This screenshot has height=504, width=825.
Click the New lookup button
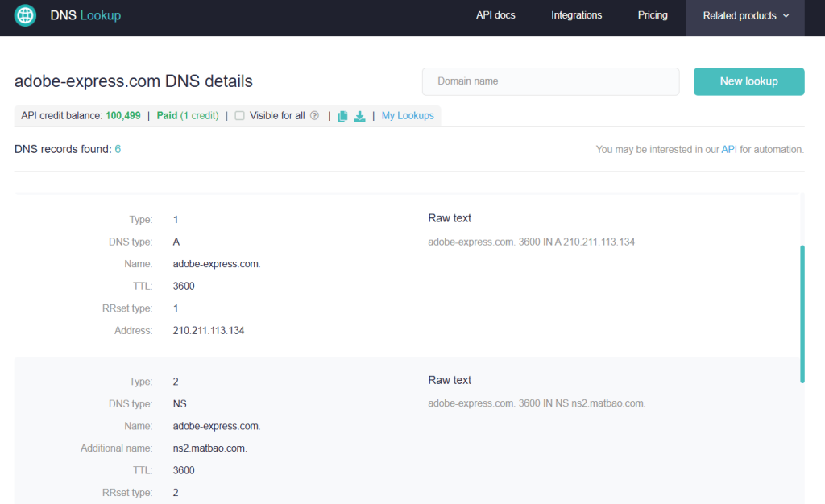click(748, 81)
